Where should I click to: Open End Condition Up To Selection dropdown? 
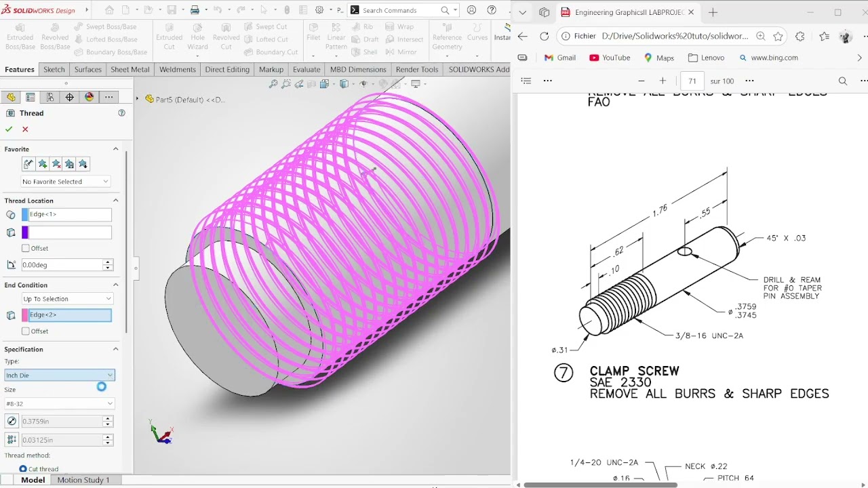(x=67, y=299)
